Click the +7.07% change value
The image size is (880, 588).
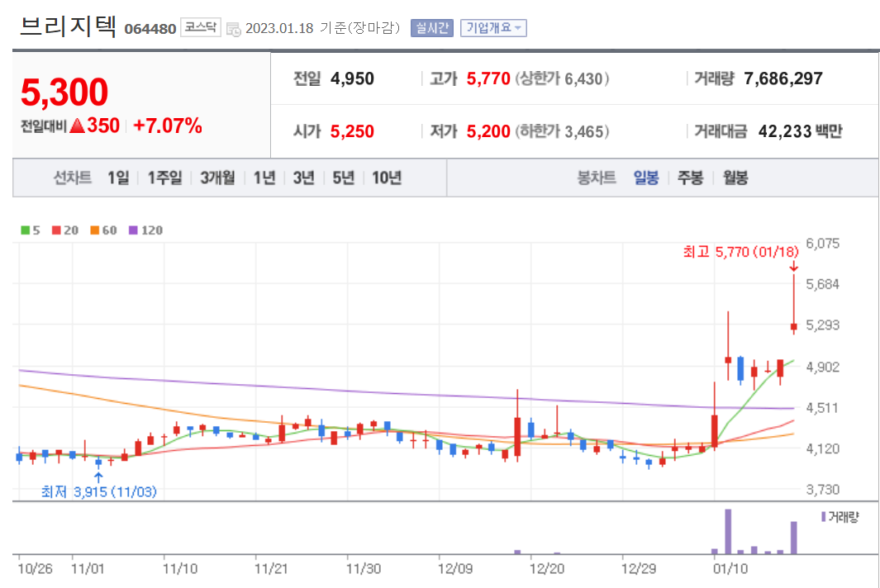168,126
